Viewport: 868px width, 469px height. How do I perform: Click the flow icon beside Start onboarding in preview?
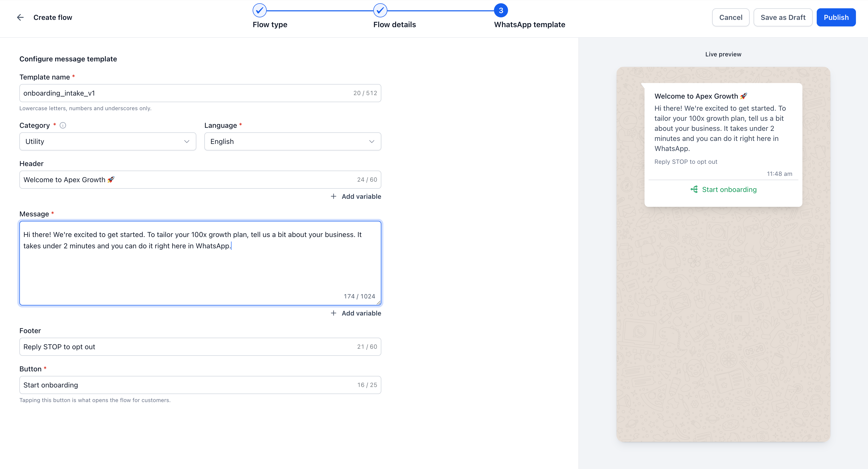(x=694, y=189)
